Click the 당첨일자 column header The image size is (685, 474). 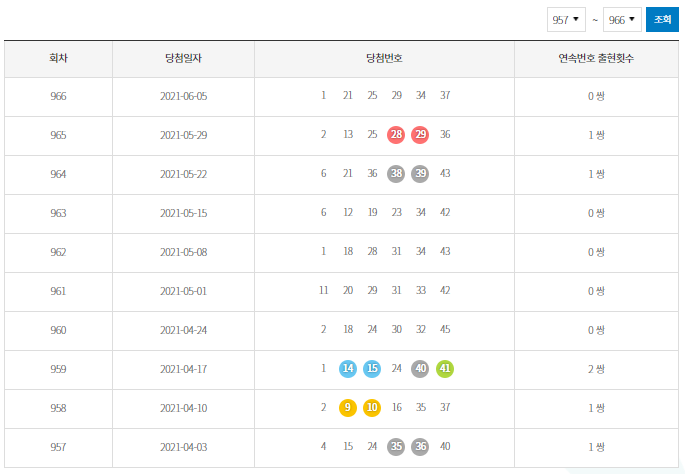183,59
